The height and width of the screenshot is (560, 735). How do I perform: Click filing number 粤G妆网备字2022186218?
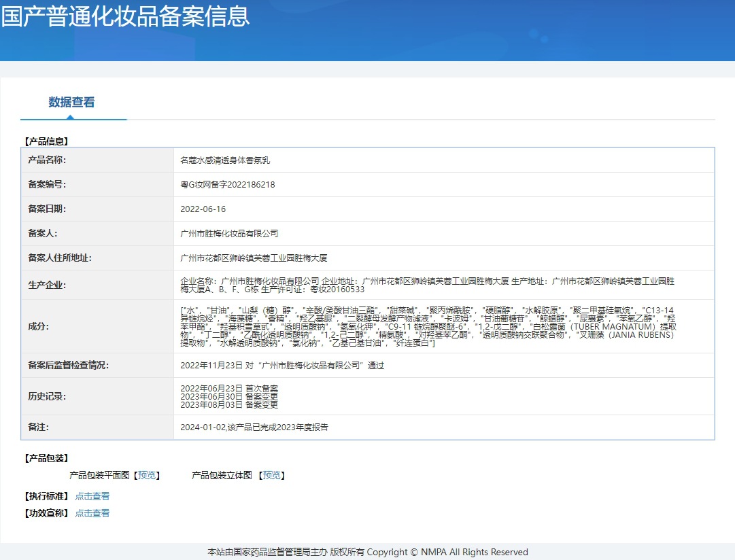coord(228,185)
